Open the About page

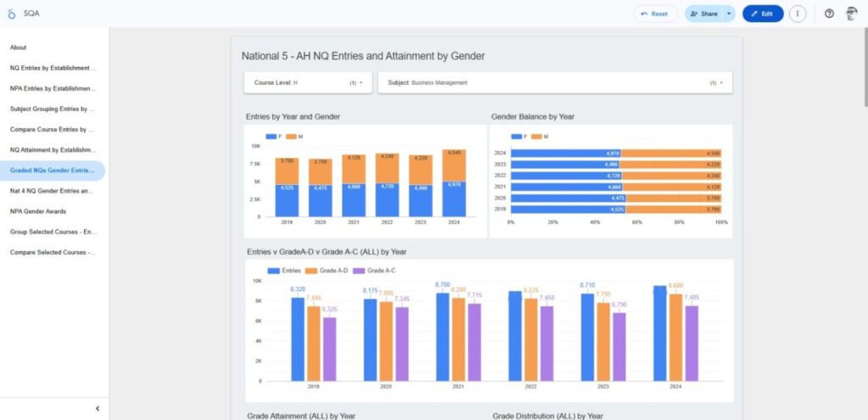tap(19, 48)
